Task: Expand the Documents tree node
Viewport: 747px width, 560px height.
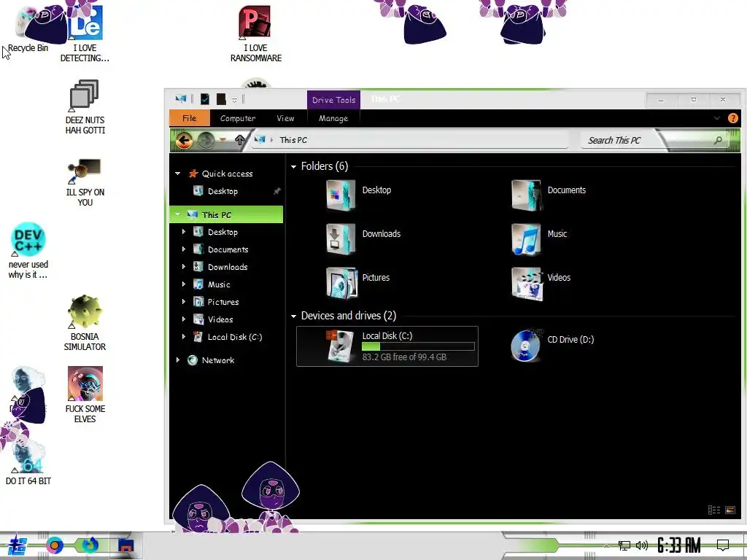Action: click(x=183, y=249)
